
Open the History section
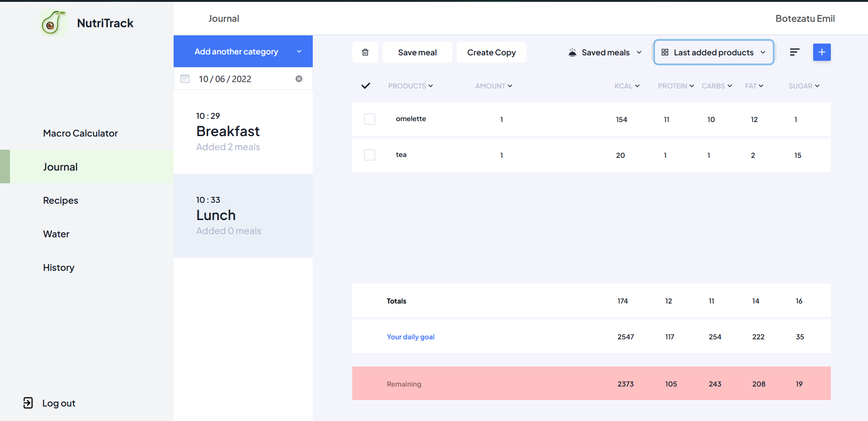point(58,267)
